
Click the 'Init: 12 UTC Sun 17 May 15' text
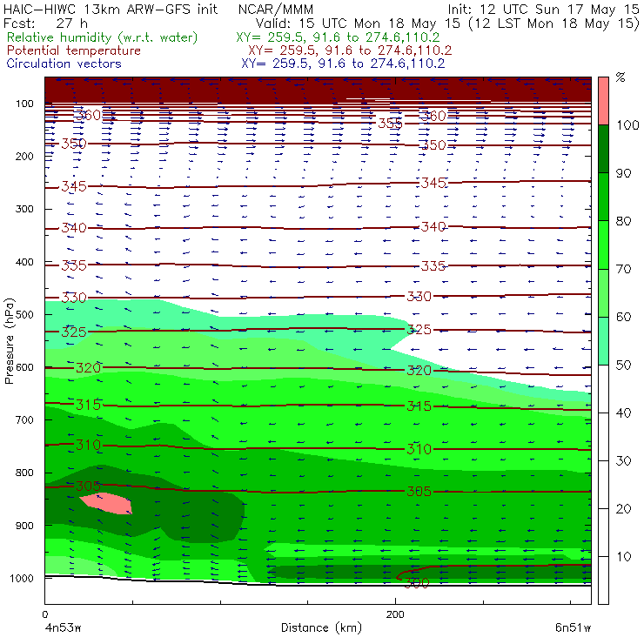pyautogui.click(x=543, y=9)
